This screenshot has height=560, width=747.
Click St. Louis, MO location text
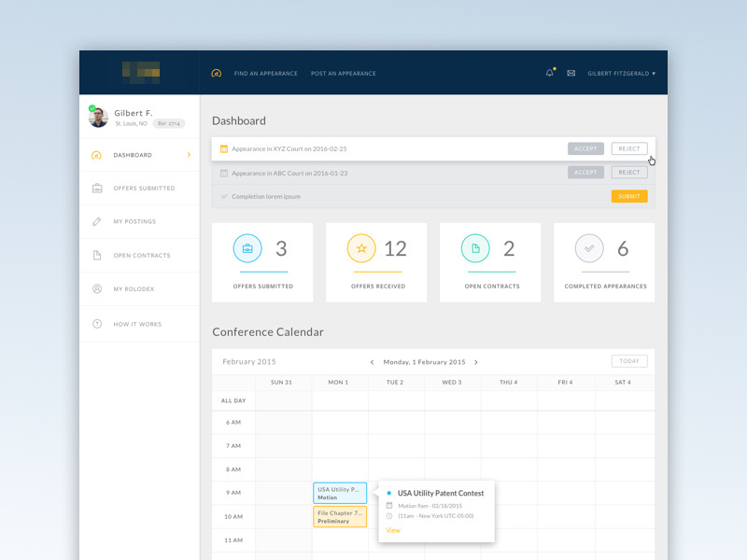131,124
